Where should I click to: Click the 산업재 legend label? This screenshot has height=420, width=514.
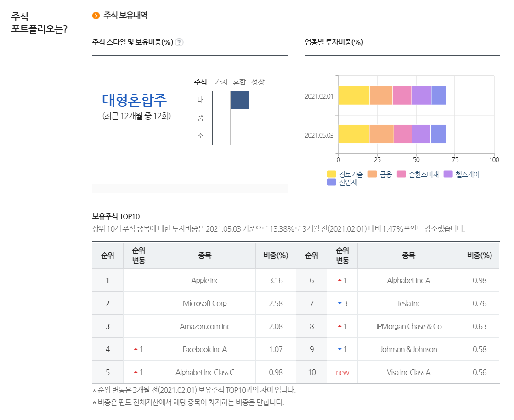point(348,182)
